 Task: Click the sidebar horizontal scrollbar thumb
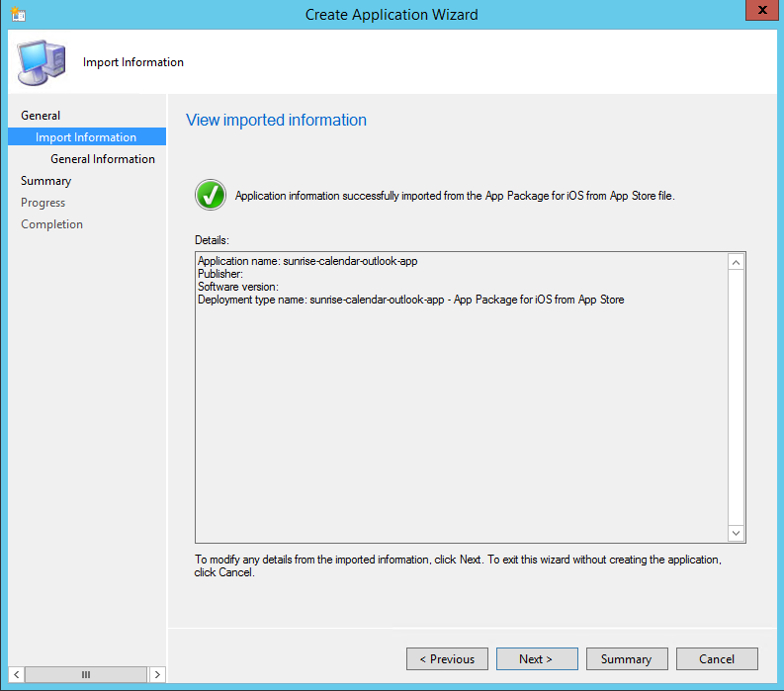[x=86, y=674]
